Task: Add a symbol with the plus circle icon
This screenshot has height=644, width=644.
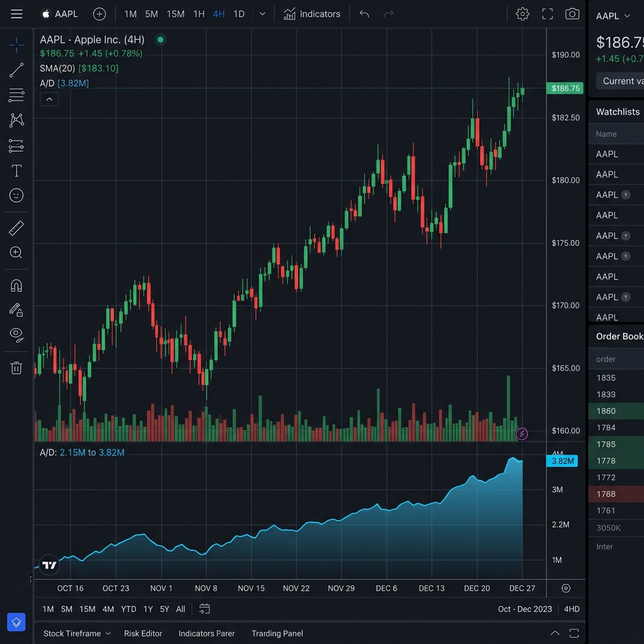Action: point(99,14)
